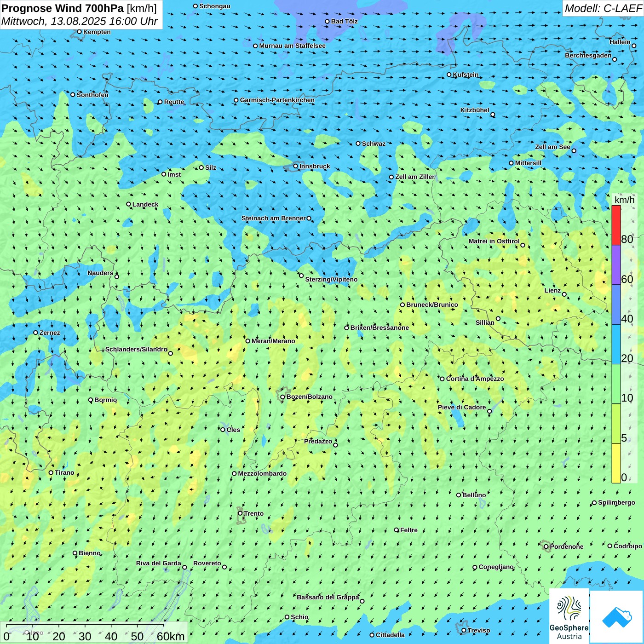Image resolution: width=644 pixels, height=644 pixels.
Task: Click the "Modell: C-LAEF" label
Action: click(x=603, y=8)
